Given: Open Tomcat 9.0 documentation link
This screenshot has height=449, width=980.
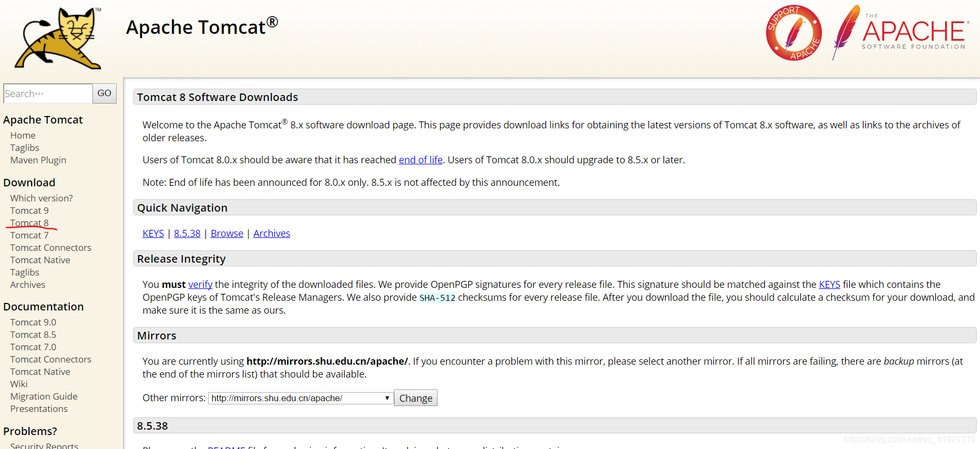Looking at the screenshot, I should [33, 322].
